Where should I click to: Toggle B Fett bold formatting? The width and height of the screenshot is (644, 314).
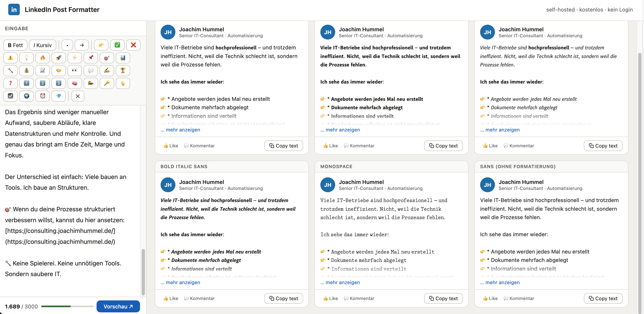click(15, 45)
